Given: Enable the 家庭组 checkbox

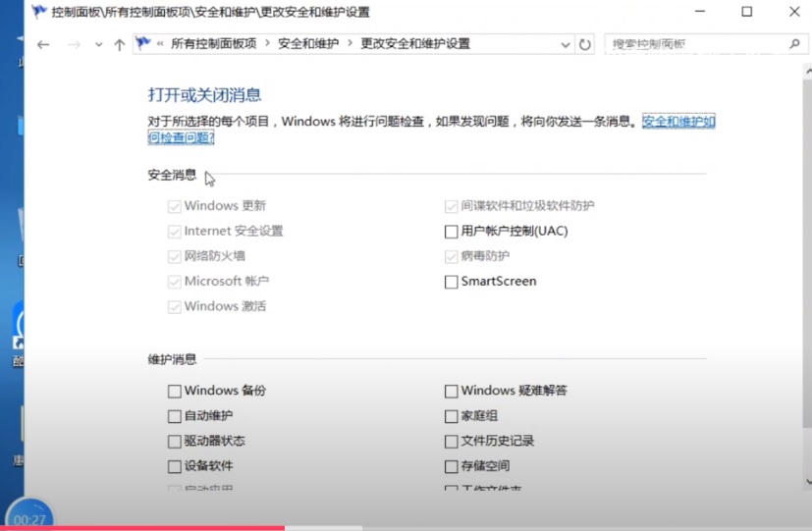Looking at the screenshot, I should point(451,416).
